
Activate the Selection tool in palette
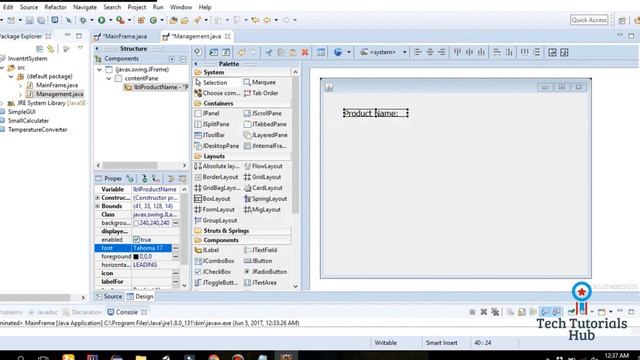[211, 82]
